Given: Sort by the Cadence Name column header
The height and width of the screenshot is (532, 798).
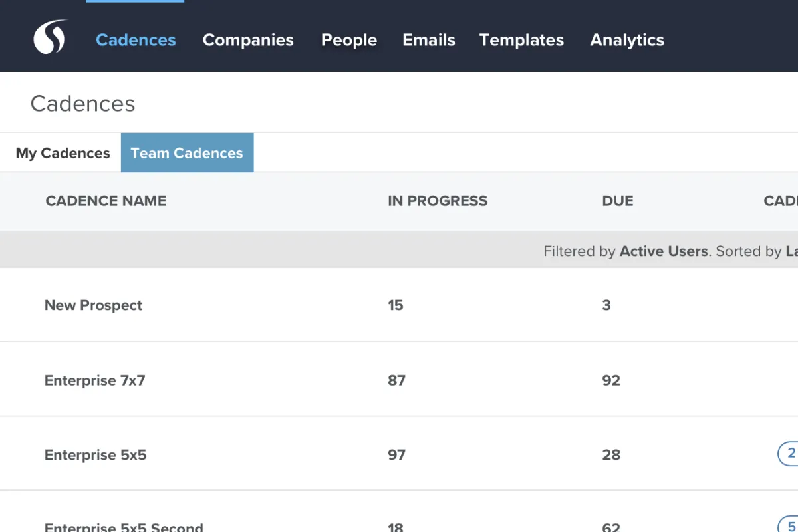Looking at the screenshot, I should point(106,201).
